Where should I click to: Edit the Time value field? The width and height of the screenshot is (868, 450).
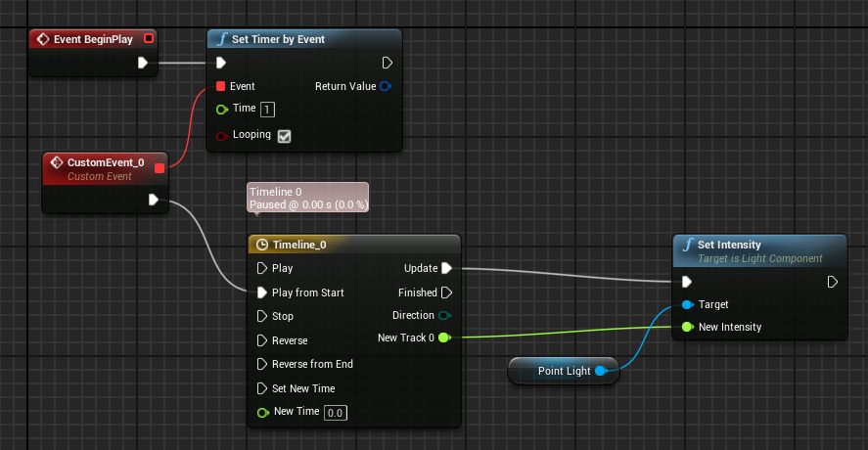pyautogui.click(x=267, y=109)
